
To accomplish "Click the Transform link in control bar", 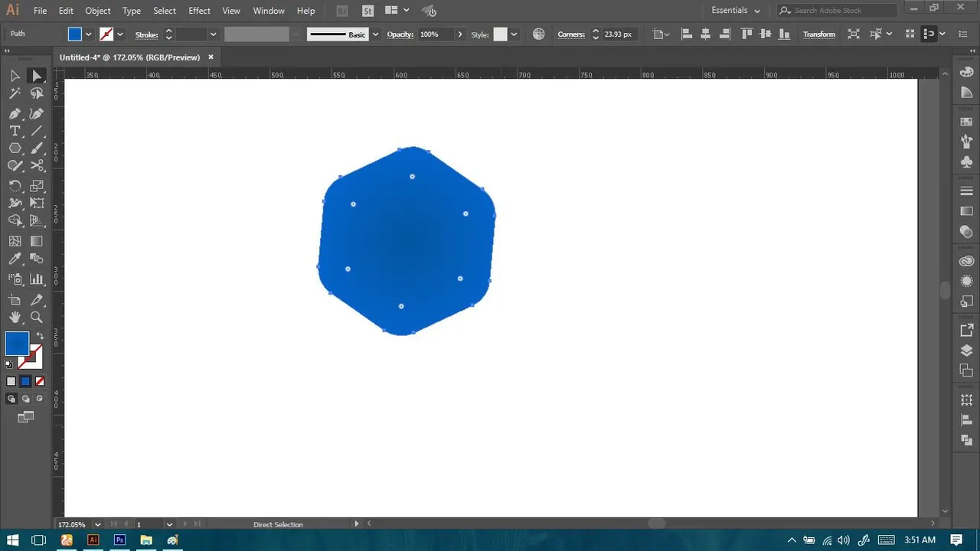I will 819,34.
